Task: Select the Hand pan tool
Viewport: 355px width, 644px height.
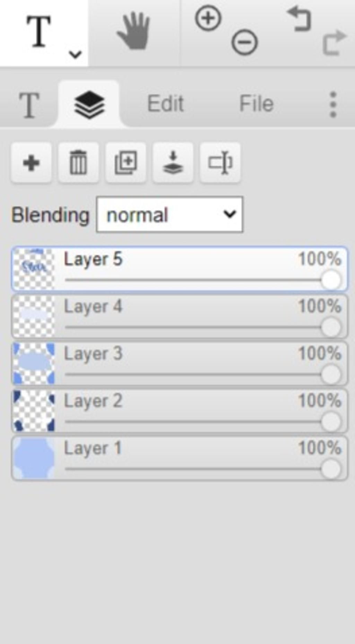Action: pyautogui.click(x=133, y=31)
